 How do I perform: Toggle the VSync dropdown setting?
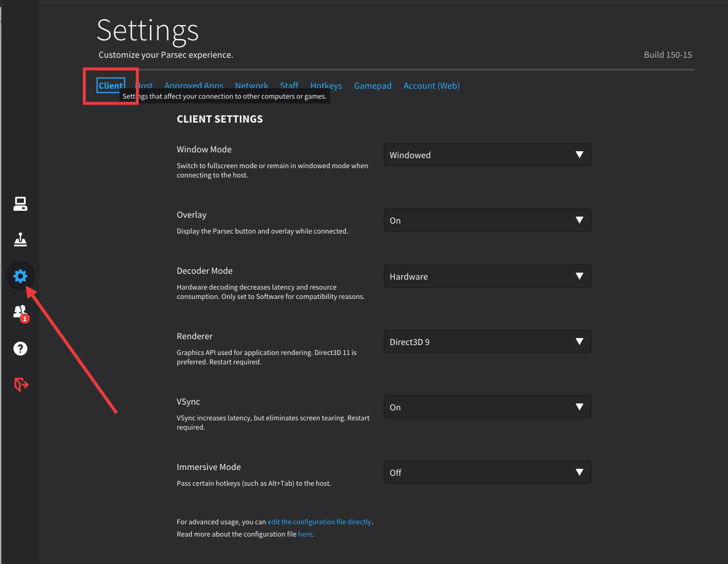487,407
